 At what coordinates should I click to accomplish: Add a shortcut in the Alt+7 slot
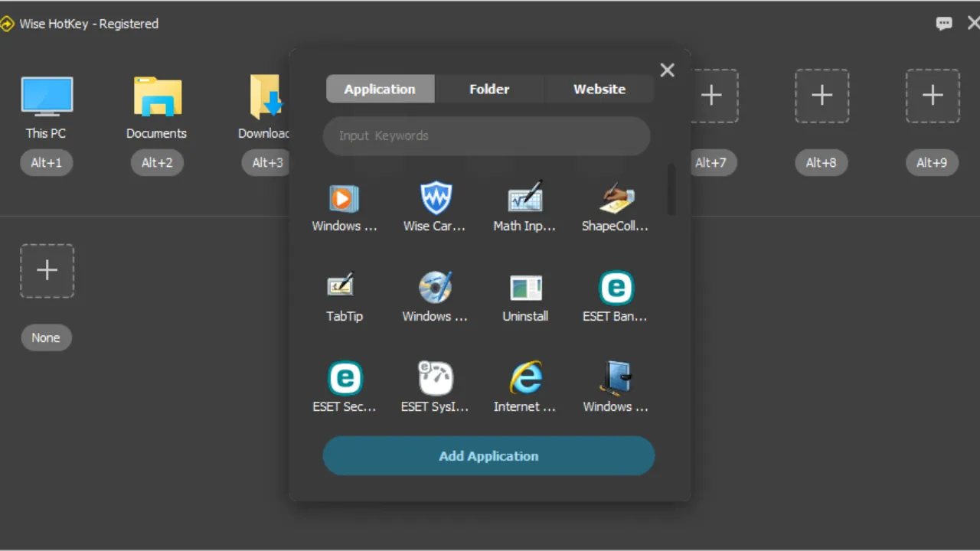pos(711,96)
